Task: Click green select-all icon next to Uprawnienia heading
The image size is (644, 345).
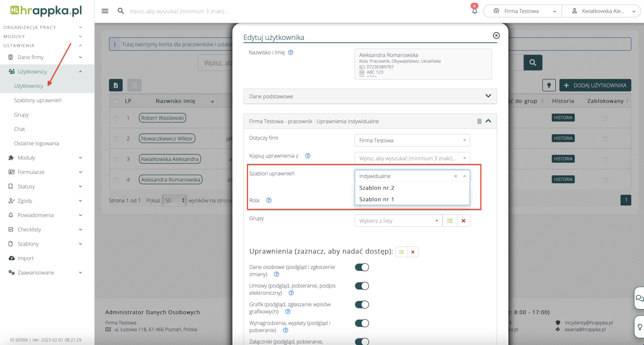Action: point(401,252)
